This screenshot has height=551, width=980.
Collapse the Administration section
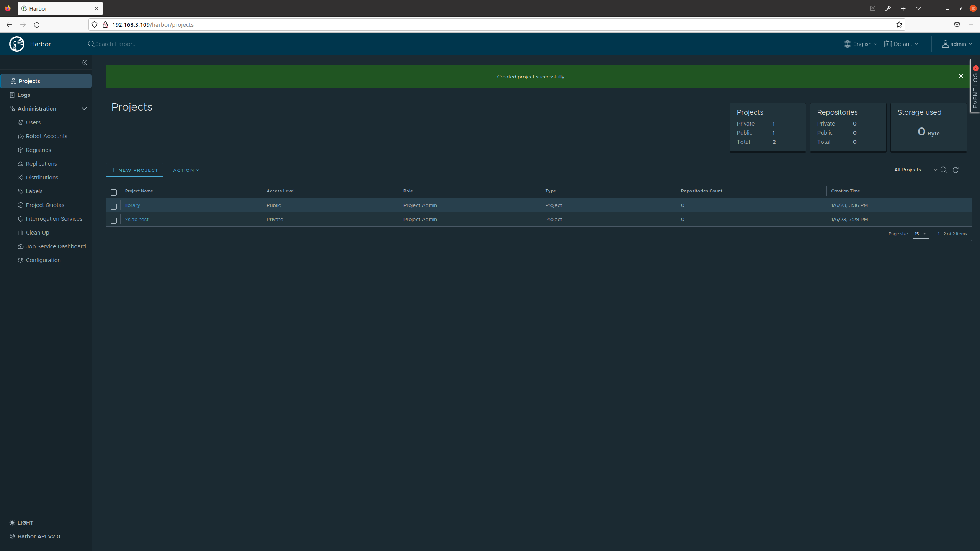coord(84,109)
